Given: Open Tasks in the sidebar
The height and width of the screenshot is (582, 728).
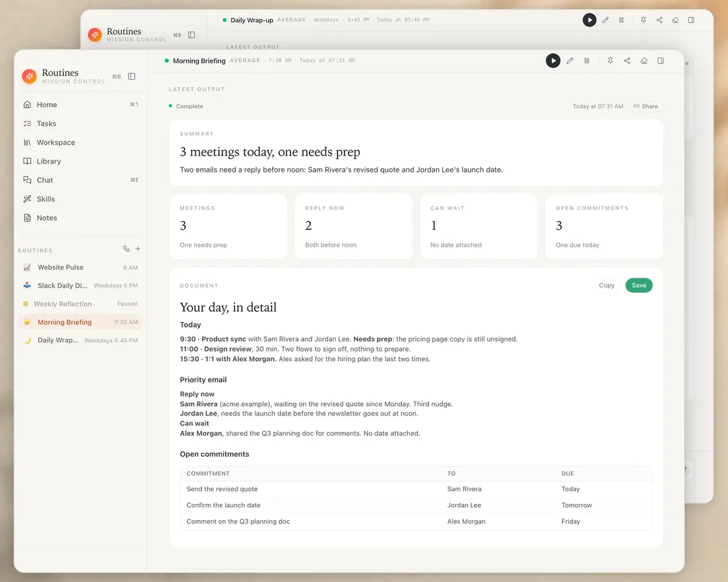Looking at the screenshot, I should tap(81, 123).
